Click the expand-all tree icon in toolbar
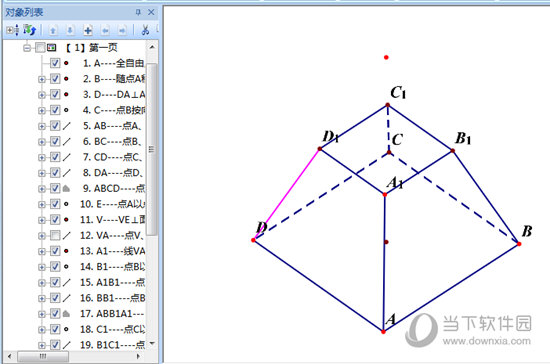Image resolution: width=550 pixels, height=364 pixels. click(13, 31)
